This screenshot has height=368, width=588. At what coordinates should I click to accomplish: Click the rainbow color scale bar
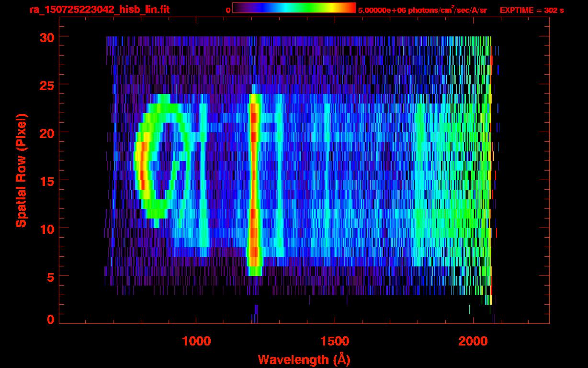pos(294,8)
